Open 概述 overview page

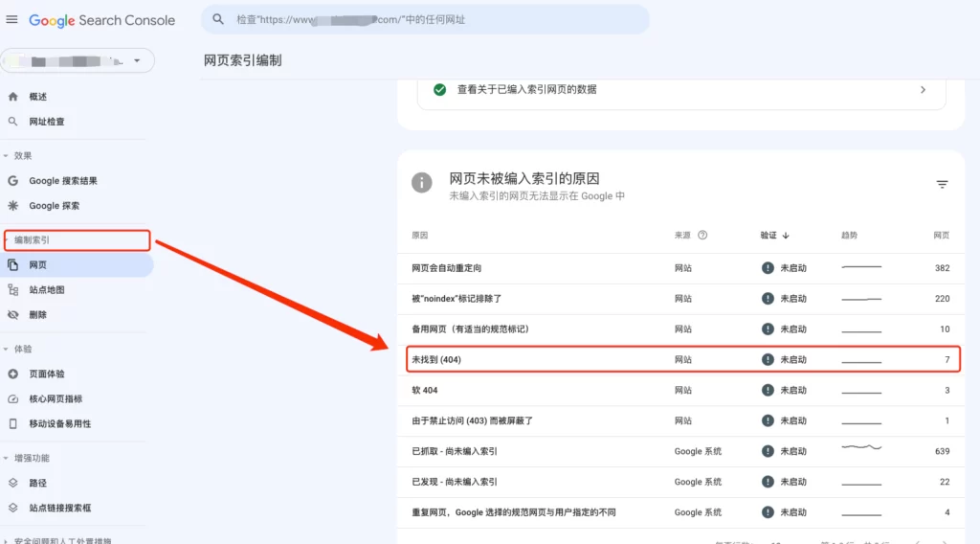point(37,97)
